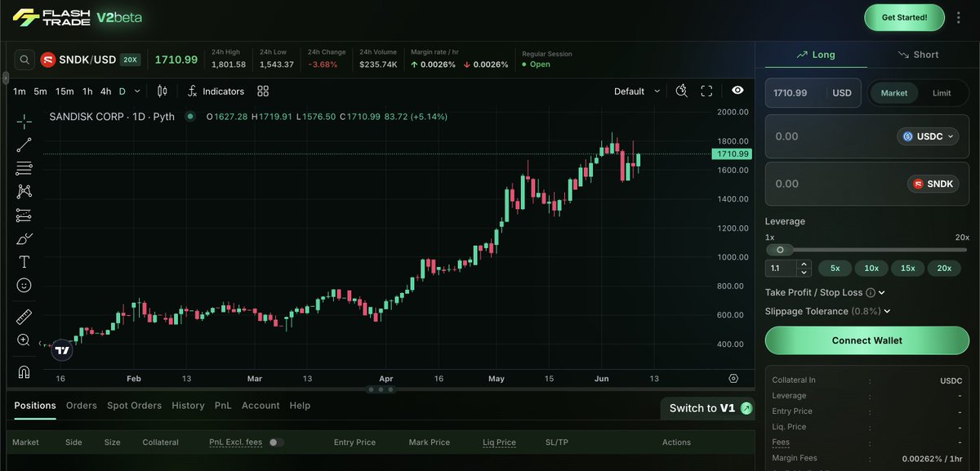Select Market order type
The height and width of the screenshot is (471, 980).
click(894, 93)
